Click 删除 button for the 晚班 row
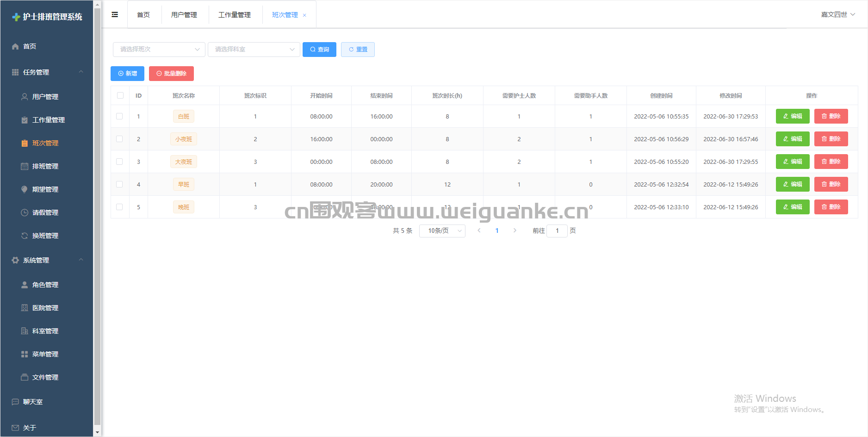 [831, 207]
